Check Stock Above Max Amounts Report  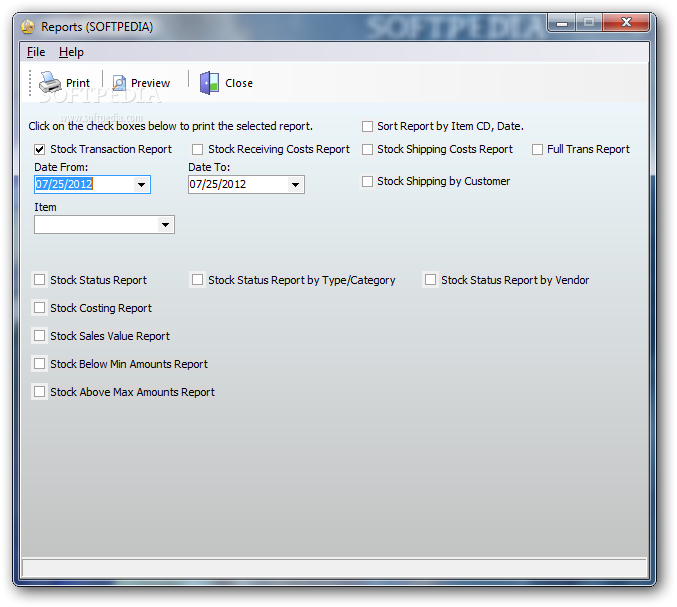pyautogui.click(x=40, y=392)
